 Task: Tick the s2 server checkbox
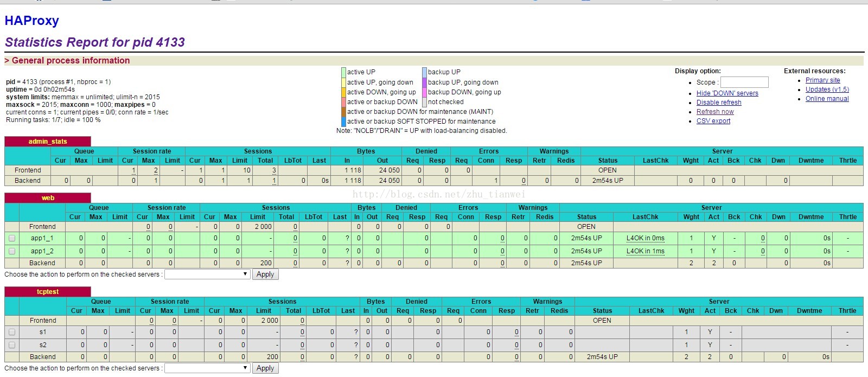pyautogui.click(x=12, y=345)
